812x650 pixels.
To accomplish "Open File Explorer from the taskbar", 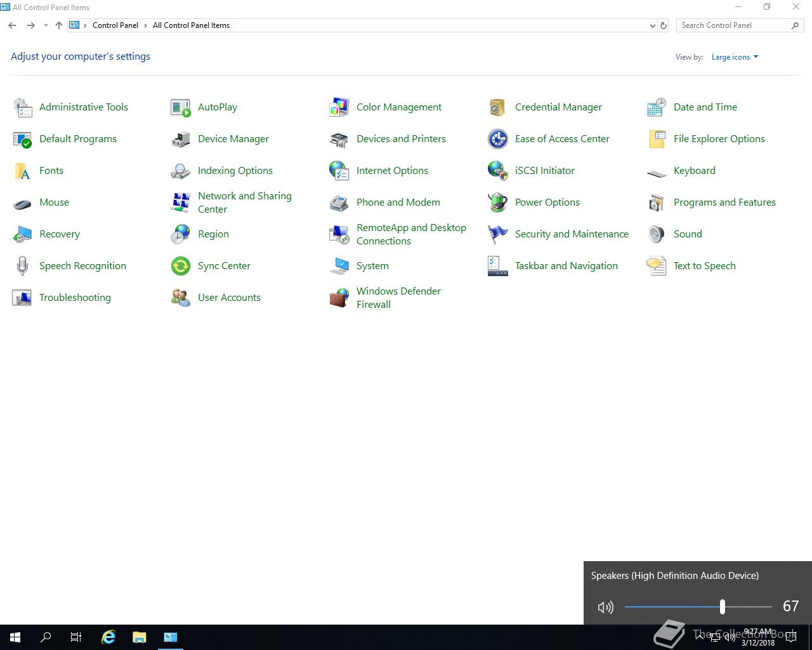I will coord(140,637).
